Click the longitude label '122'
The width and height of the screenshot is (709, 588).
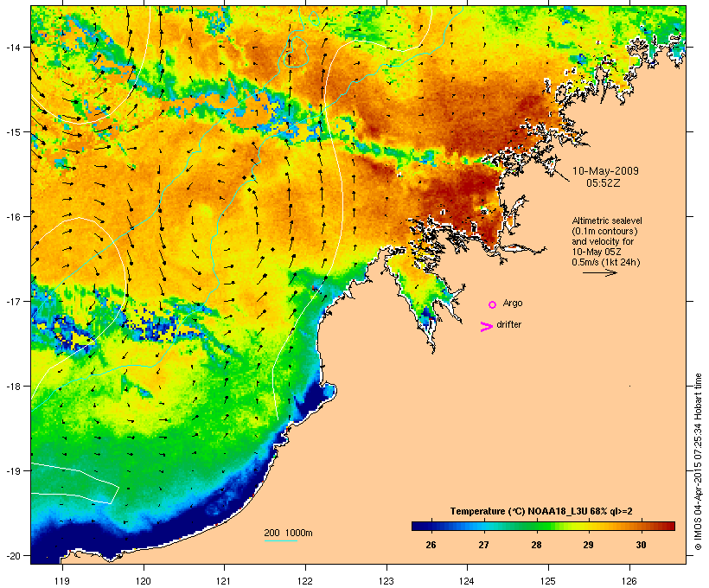(305, 581)
